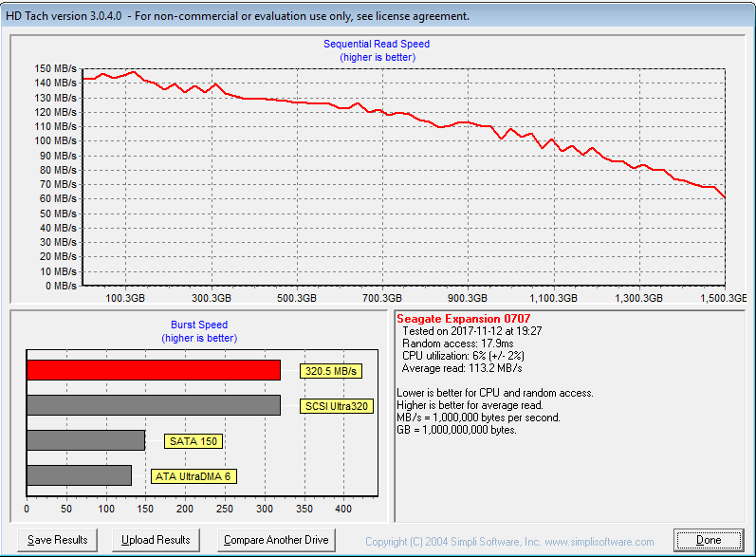This screenshot has height=557, width=756.
Task: Click the 1,500.3GB x-axis label
Action: coord(725,298)
